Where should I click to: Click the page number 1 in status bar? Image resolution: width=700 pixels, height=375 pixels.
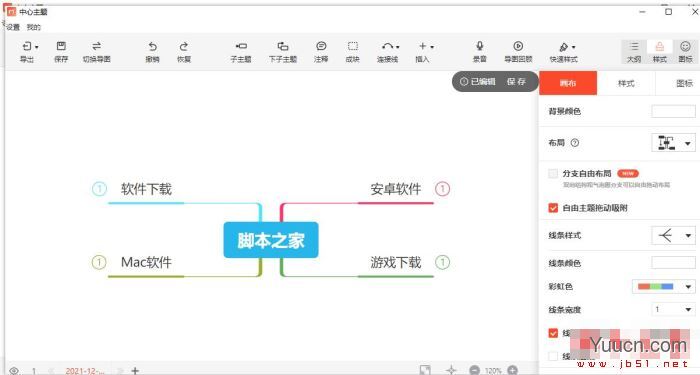coord(34,371)
